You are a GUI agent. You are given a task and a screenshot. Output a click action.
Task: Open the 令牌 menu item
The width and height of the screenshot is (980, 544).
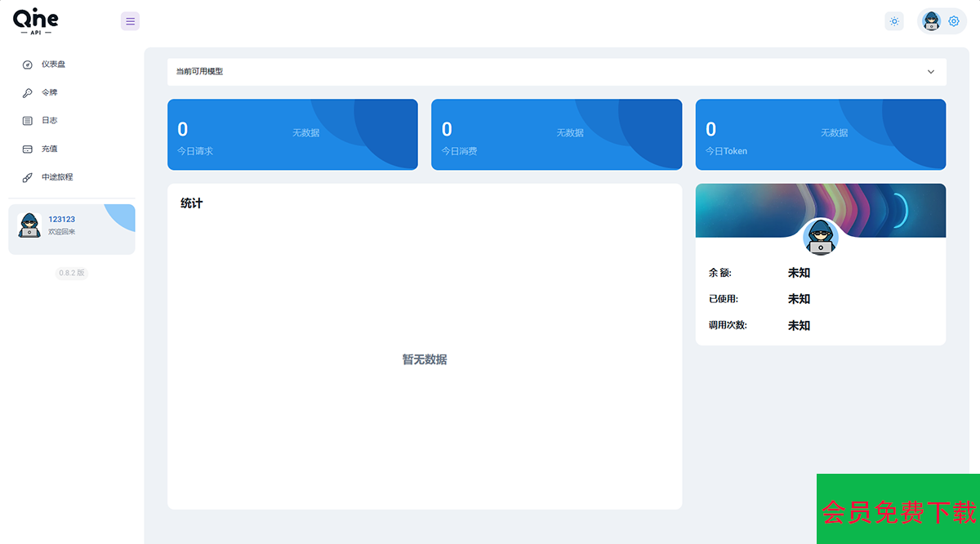coord(50,93)
